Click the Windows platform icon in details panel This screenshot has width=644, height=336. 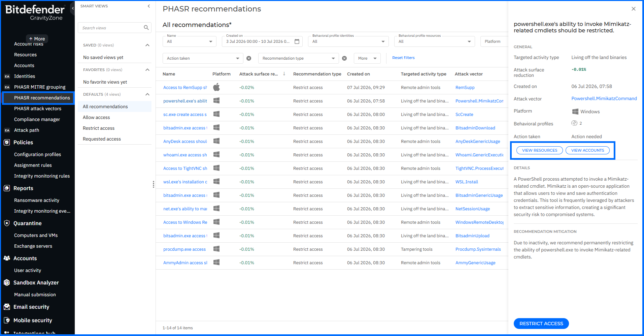pyautogui.click(x=575, y=112)
